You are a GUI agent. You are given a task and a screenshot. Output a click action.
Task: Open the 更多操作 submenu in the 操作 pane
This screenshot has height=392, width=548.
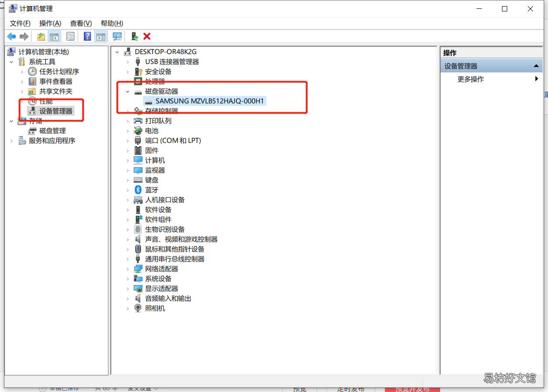point(491,79)
